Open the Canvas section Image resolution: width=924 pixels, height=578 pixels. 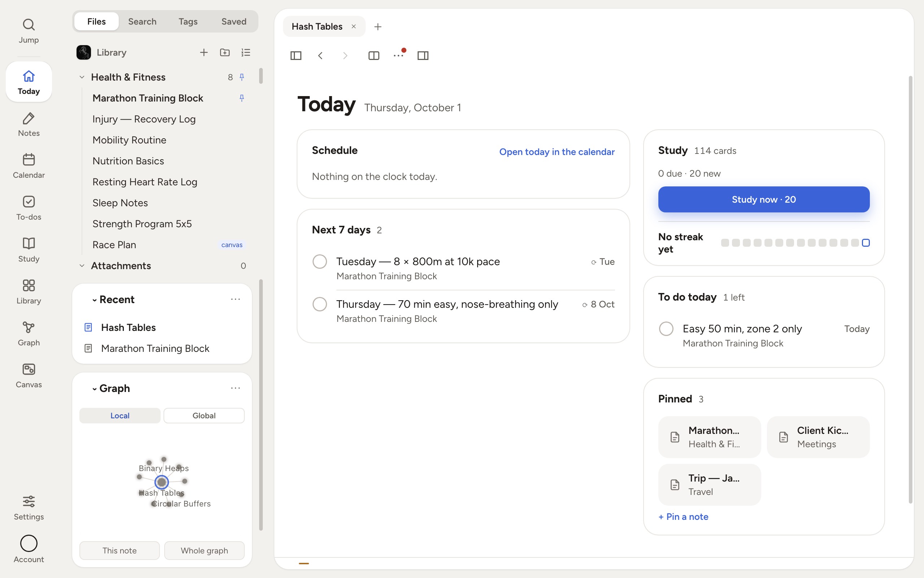(x=29, y=375)
